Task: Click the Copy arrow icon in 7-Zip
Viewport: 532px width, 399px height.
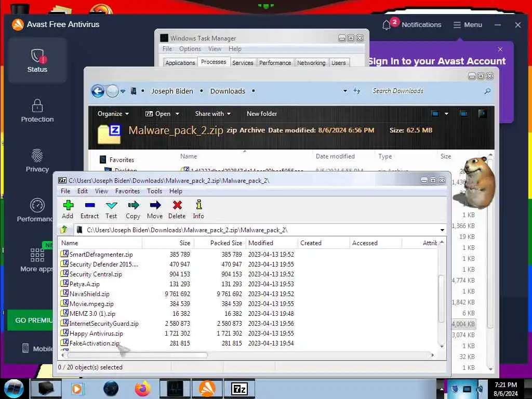Action: (x=133, y=209)
